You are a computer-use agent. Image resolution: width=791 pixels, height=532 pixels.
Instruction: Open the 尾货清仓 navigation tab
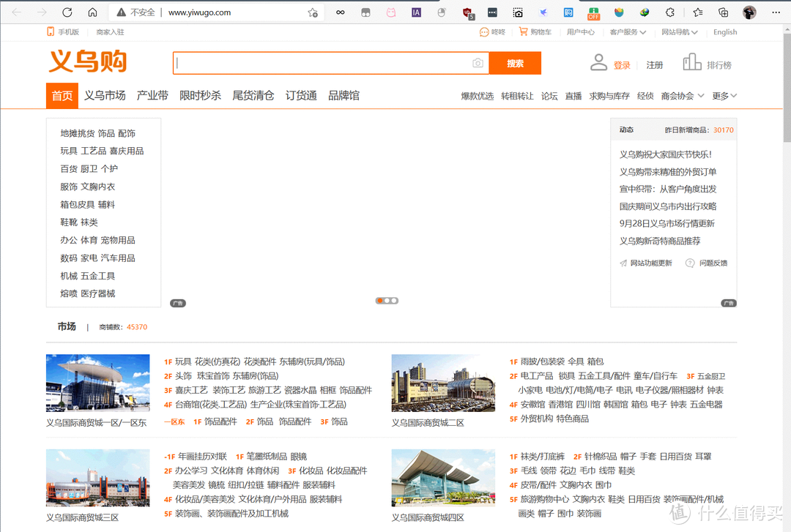(253, 95)
